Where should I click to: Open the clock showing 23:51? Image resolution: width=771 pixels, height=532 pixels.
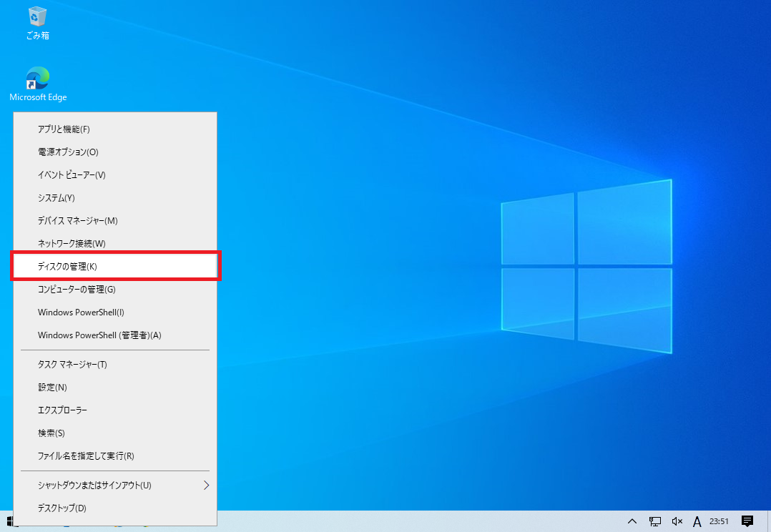click(x=719, y=521)
